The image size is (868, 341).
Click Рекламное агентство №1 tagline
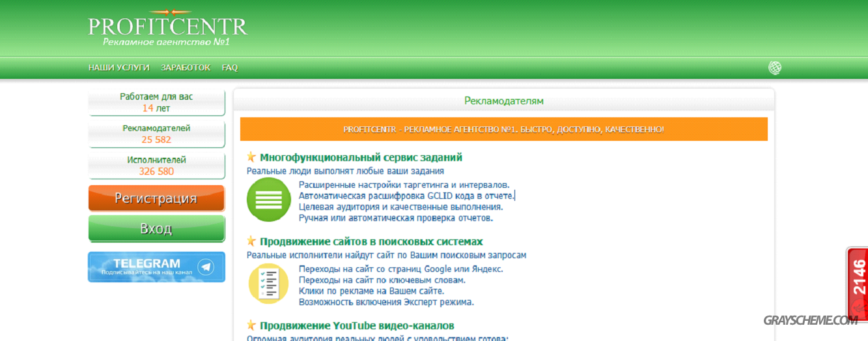click(x=166, y=42)
